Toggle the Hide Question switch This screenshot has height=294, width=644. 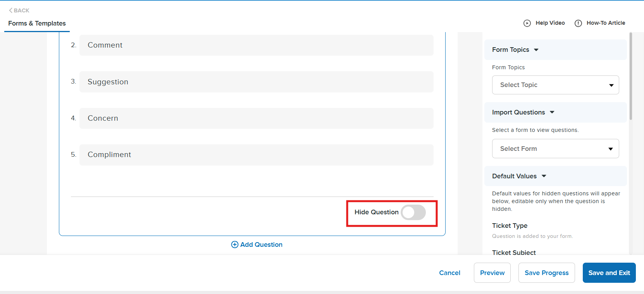[413, 212]
